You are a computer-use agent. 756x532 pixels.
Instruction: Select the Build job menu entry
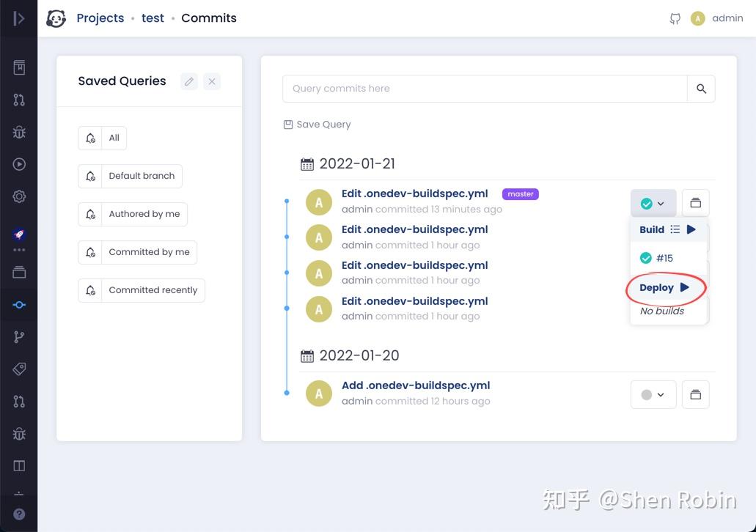pos(652,229)
